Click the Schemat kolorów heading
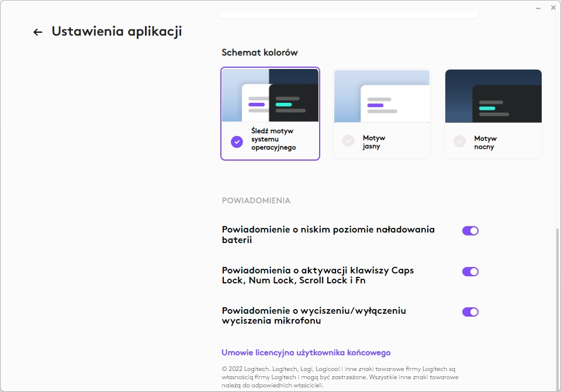The image size is (561, 392). (259, 53)
